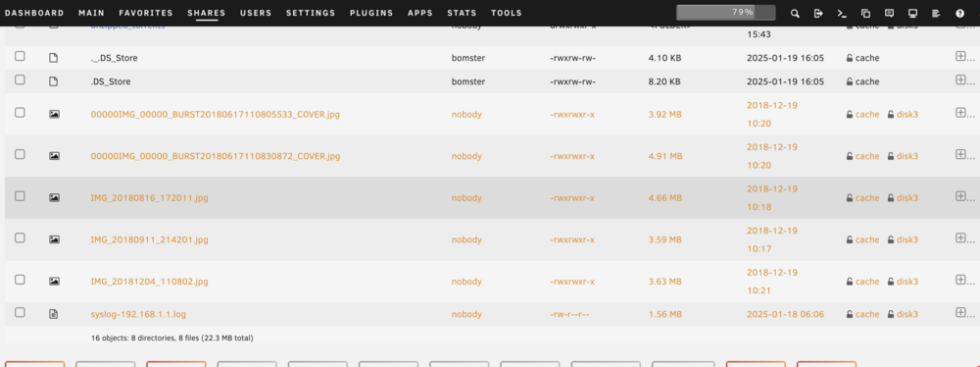Open IMG_20181204_110802.jpg file link
Image resolution: width=980 pixels, height=367 pixels.
[x=149, y=282]
